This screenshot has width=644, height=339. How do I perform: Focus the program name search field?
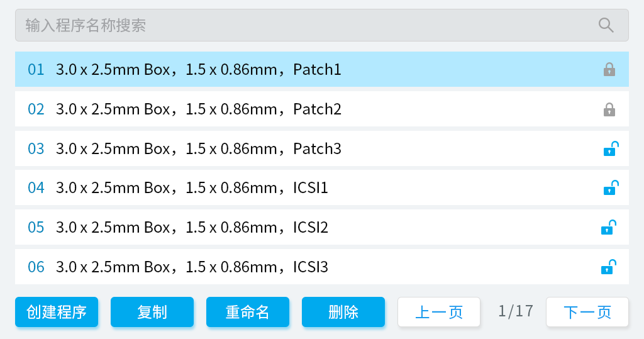pos(302,25)
